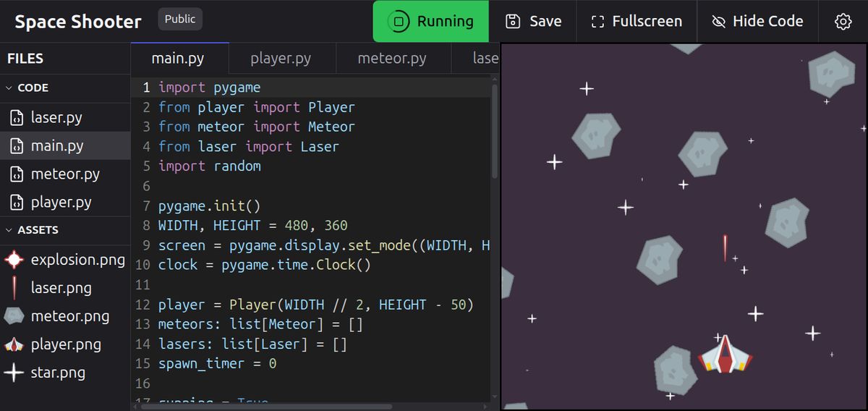Click the star.png asset thumbnail icon
868x411 pixels.
(x=14, y=373)
